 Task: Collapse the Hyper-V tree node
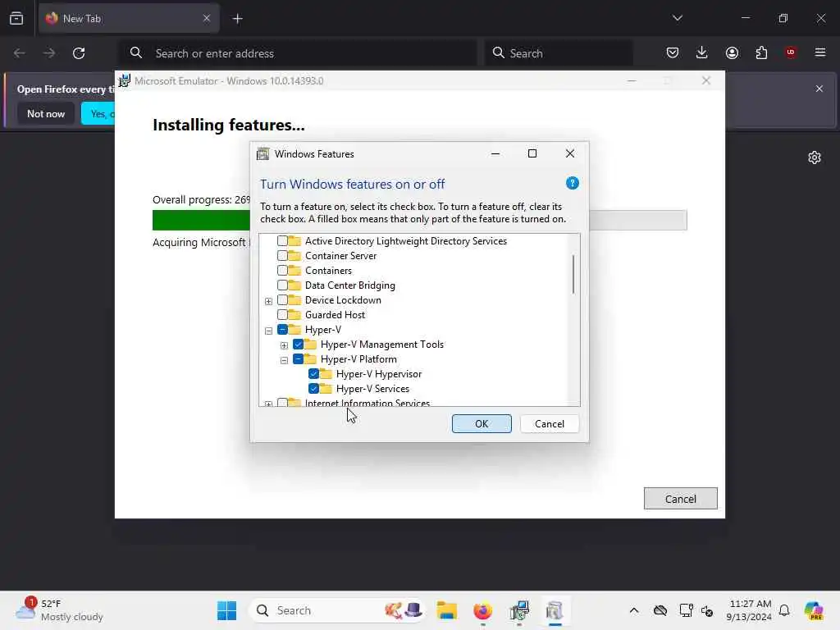click(268, 331)
